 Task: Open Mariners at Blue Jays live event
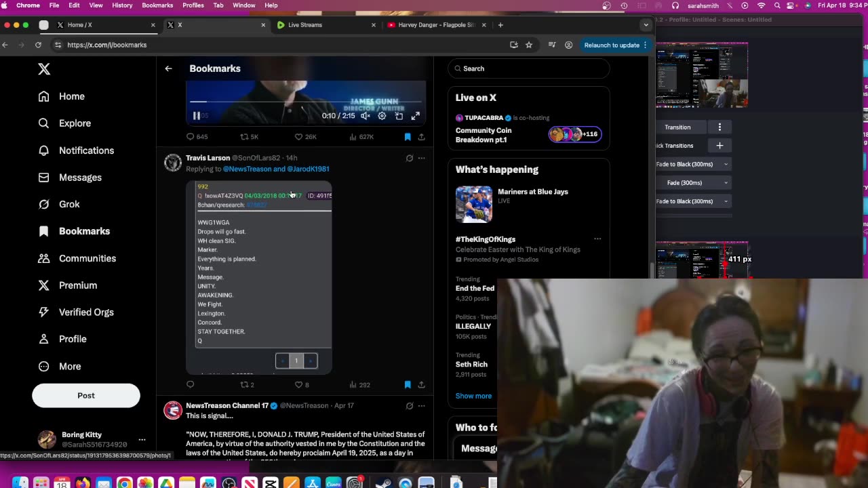point(528,205)
